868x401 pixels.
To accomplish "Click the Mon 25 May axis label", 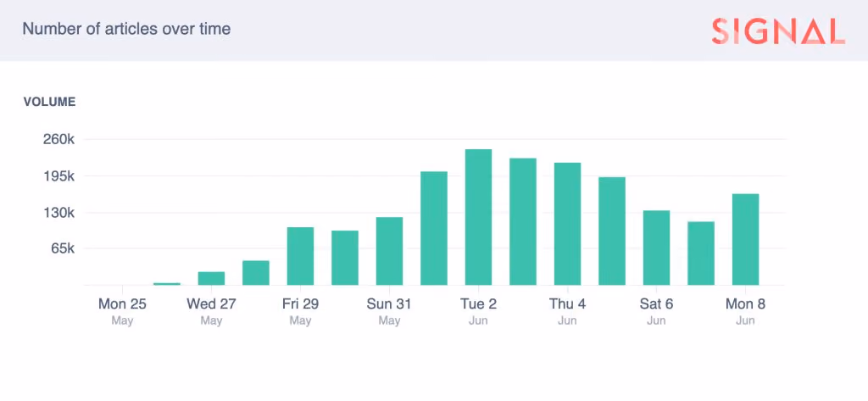I will (122, 311).
